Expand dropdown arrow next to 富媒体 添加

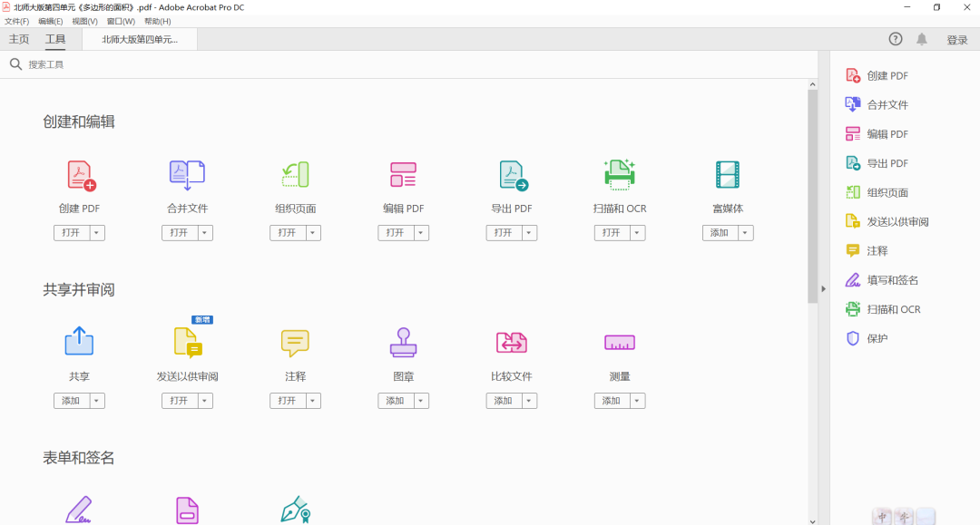pos(745,233)
